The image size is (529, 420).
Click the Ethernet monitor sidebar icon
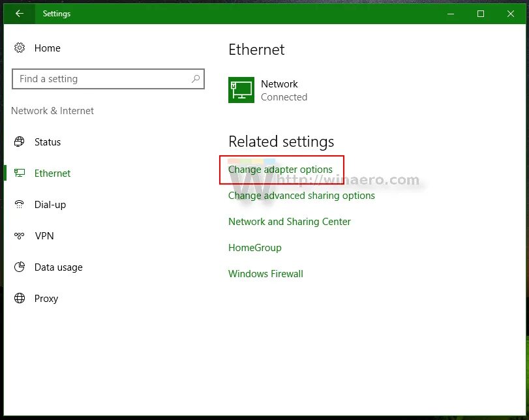pyautogui.click(x=19, y=173)
